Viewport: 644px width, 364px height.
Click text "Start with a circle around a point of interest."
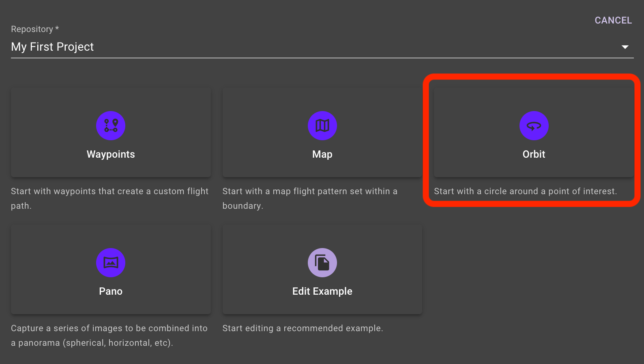tap(526, 191)
